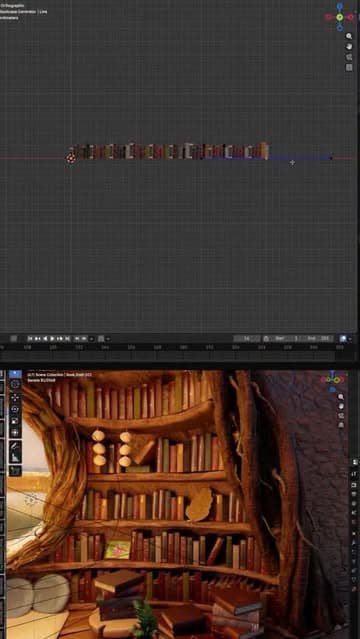Jump to the timeline start frame
Screen dimensions: 360x639
30,339
